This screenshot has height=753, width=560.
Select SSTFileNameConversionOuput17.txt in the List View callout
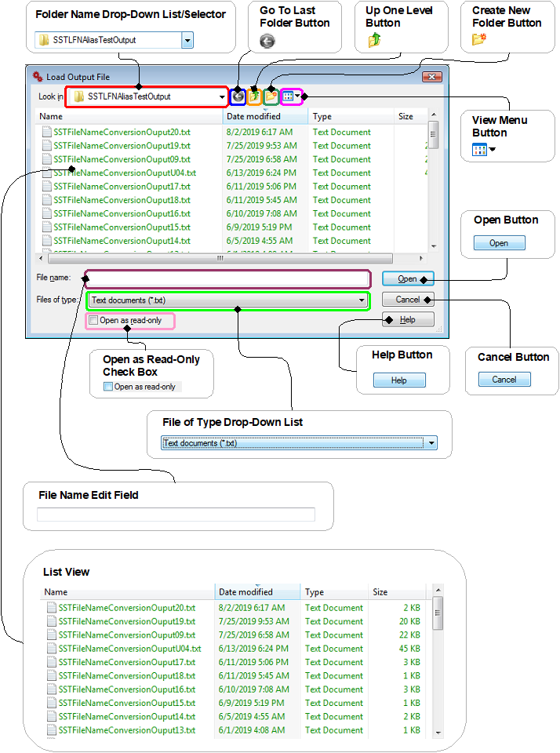coord(127,662)
